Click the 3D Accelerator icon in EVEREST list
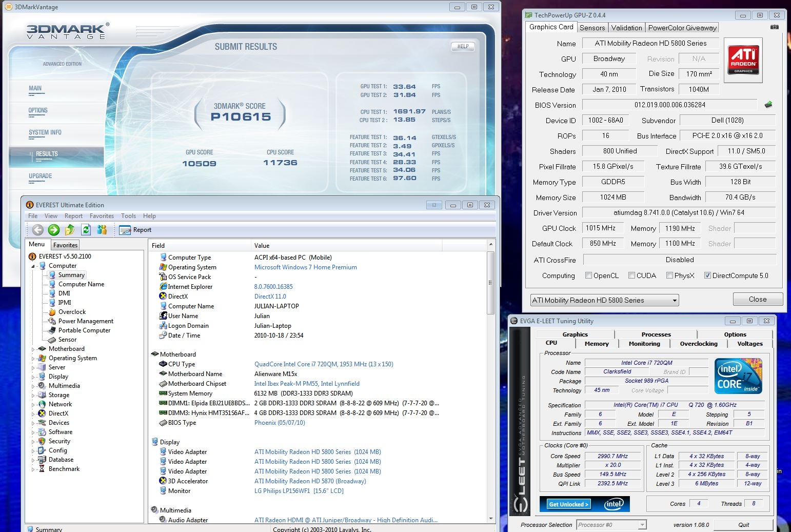 coord(163,481)
